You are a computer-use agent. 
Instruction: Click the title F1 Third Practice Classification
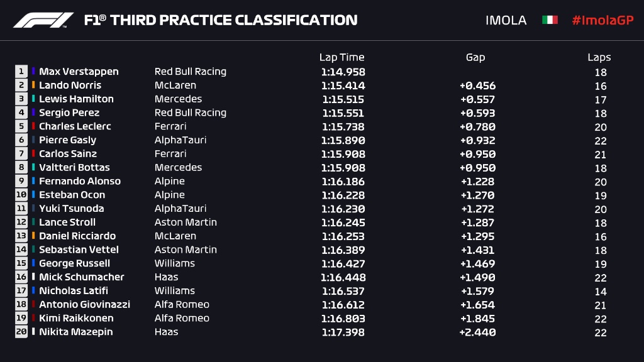click(x=221, y=20)
